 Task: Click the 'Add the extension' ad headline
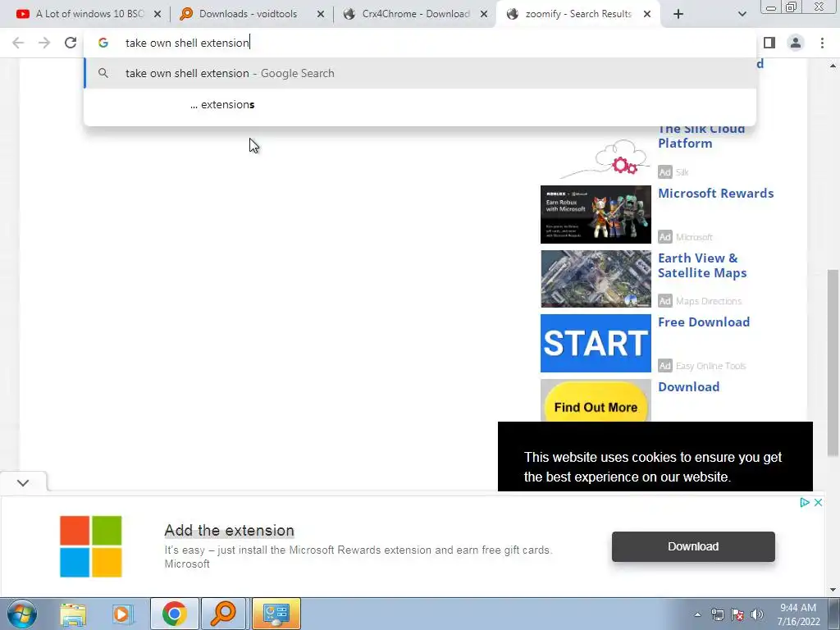tap(230, 531)
